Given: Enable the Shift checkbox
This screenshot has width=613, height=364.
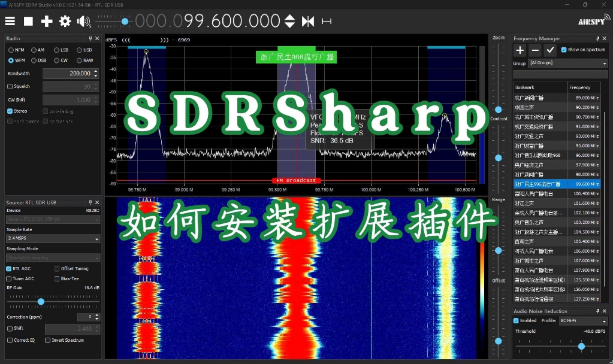Looking at the screenshot, I should [10, 329].
